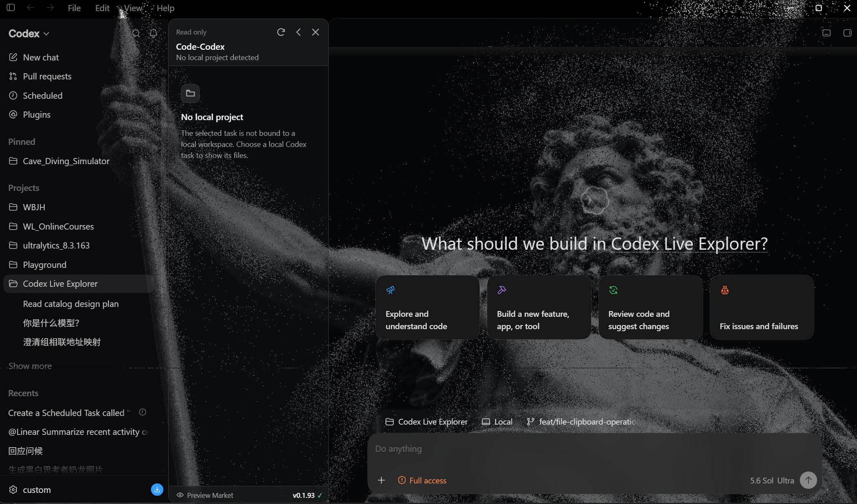Click the back chevron in Code-Codex panel

(299, 32)
